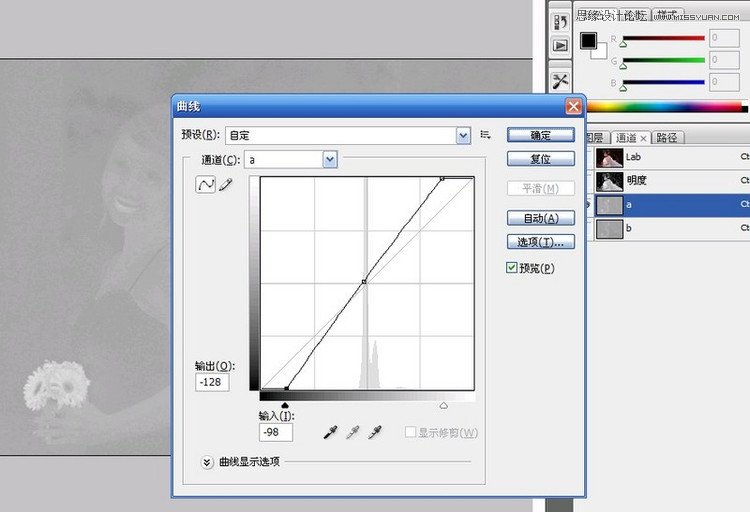Pick the gray point eyedropper

[x=353, y=432]
